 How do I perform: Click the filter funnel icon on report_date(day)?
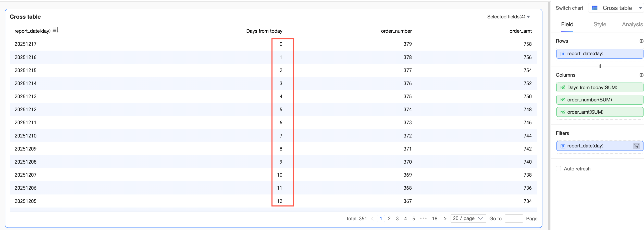click(636, 146)
